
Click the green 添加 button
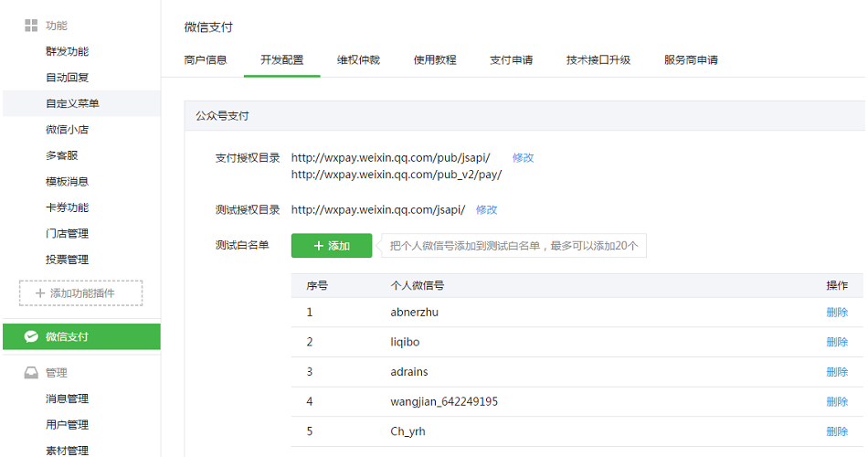[332, 246]
